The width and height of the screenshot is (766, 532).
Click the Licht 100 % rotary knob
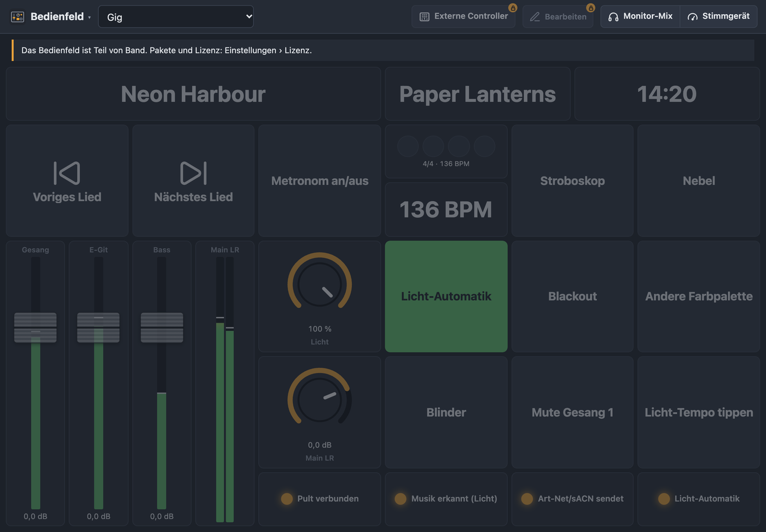pyautogui.click(x=320, y=284)
